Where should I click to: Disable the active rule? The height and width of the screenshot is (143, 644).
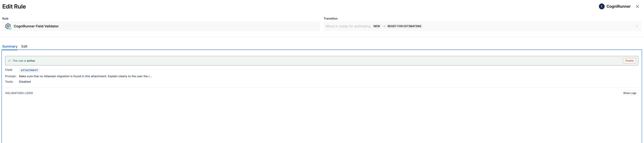(x=629, y=61)
